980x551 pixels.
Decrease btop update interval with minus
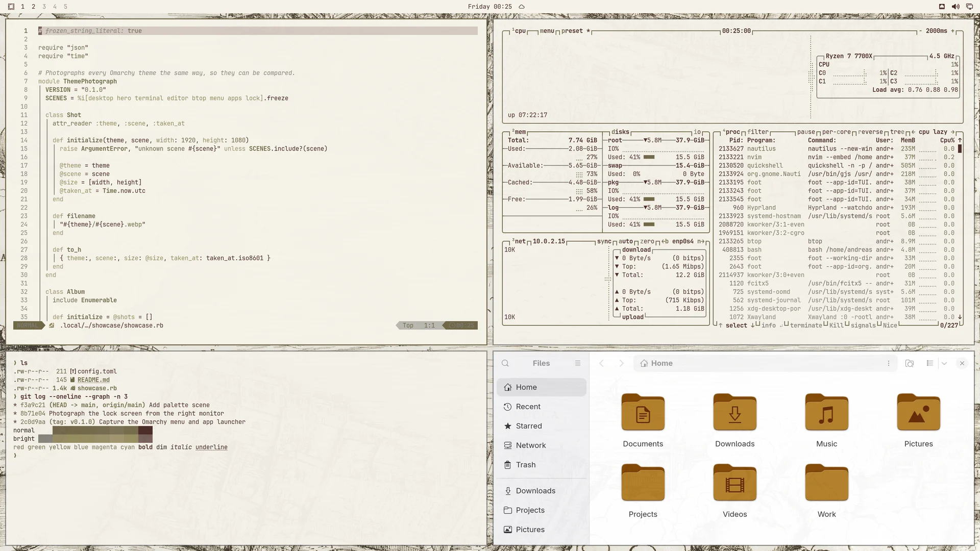(x=921, y=31)
